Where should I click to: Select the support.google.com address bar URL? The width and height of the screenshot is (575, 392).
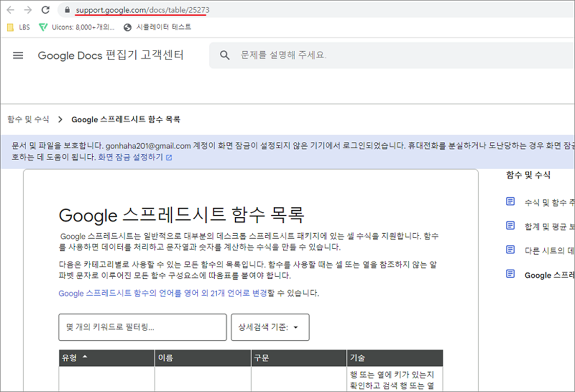tap(142, 10)
